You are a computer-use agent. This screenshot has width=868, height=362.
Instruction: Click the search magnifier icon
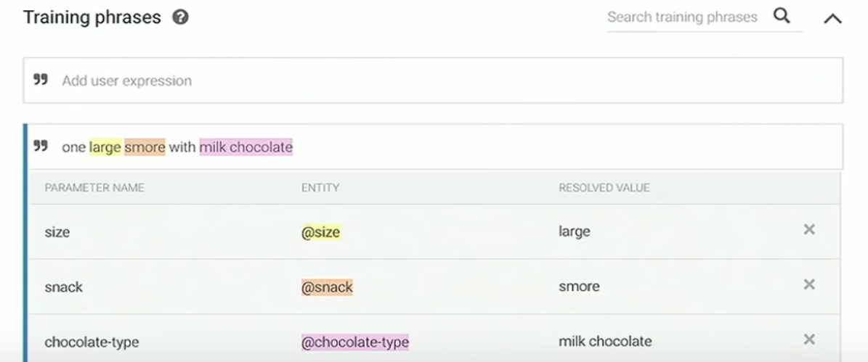(781, 15)
